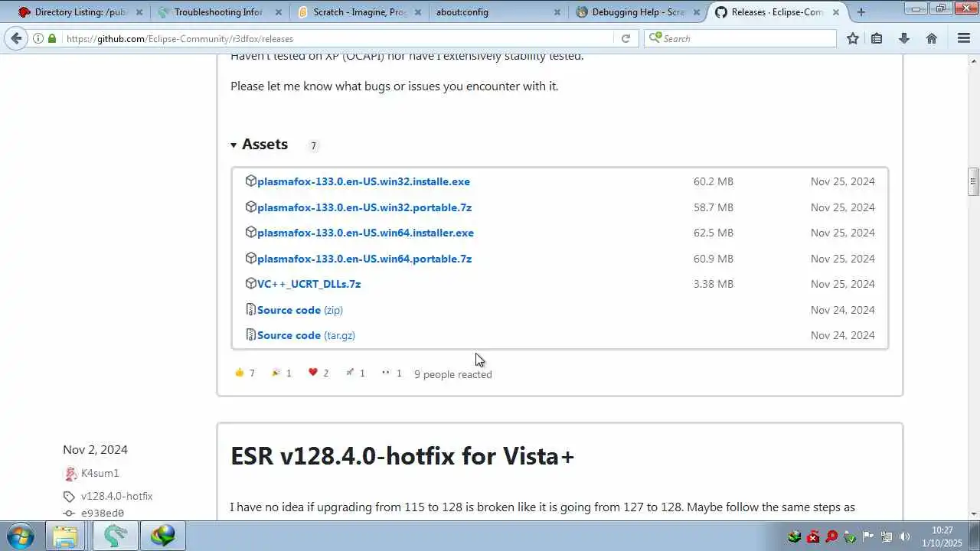Image resolution: width=980 pixels, height=551 pixels.
Task: Click package icon beside VC++_UCRT_DLLs
Action: coord(250,284)
